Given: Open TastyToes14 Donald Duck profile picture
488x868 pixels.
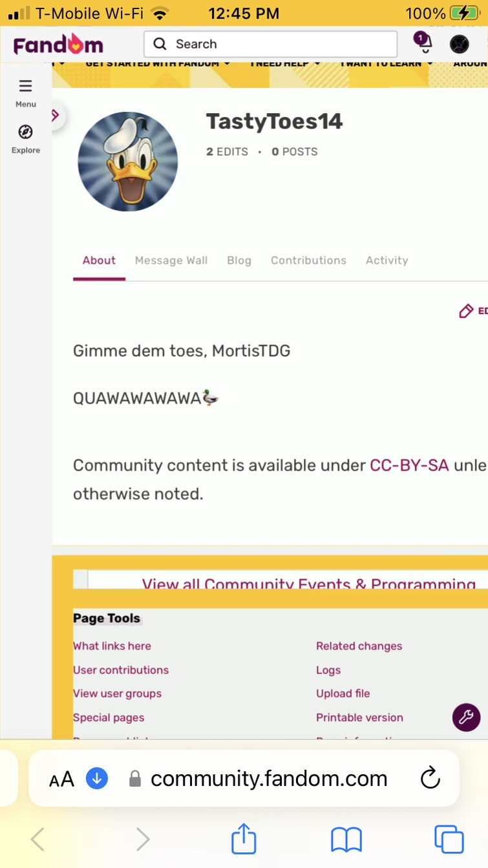Looking at the screenshot, I should (128, 162).
